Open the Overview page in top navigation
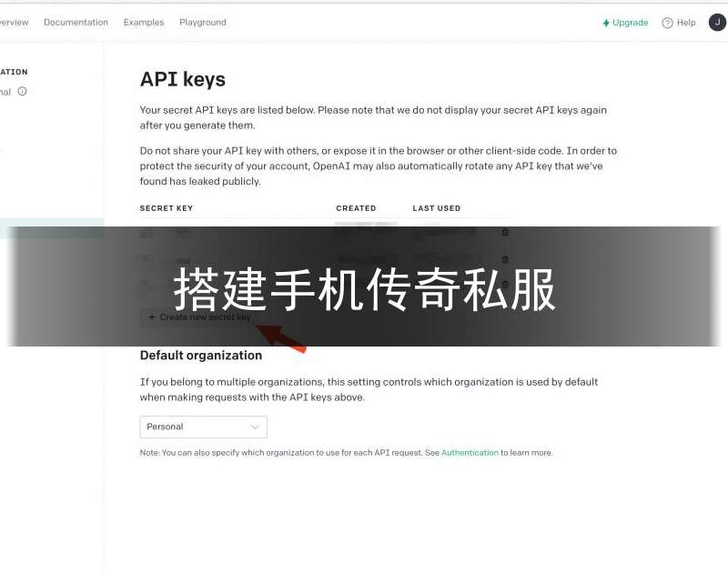Viewport: 728px width, 573px height. click(14, 22)
